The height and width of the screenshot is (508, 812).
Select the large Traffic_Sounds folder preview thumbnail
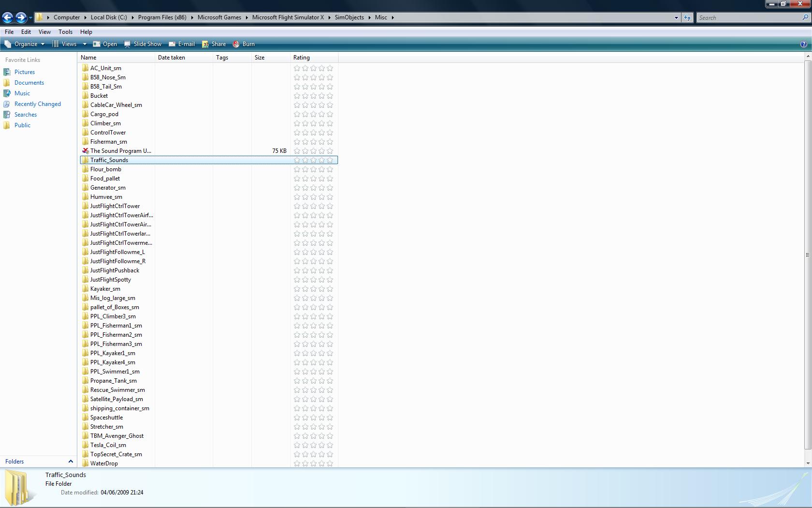(20, 488)
